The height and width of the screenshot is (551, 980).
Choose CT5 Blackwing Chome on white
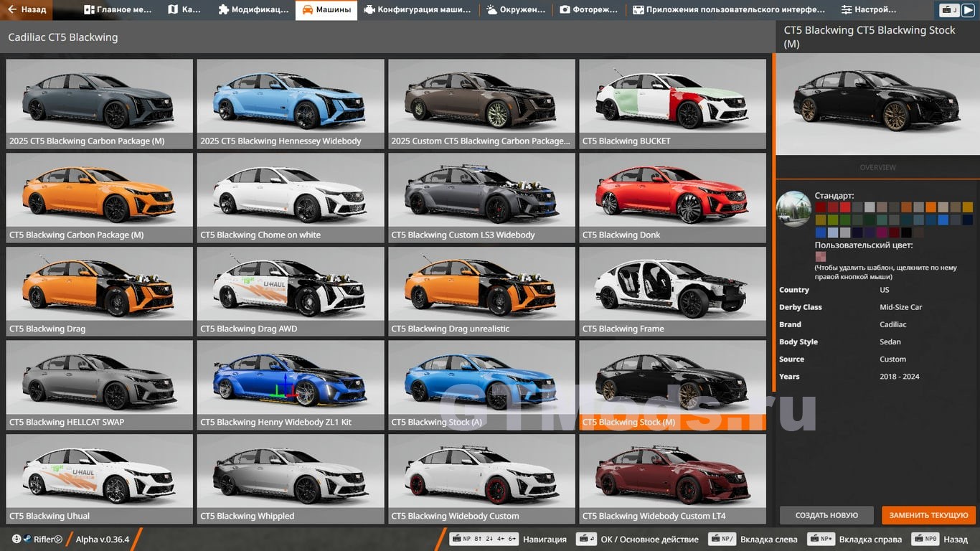point(291,197)
